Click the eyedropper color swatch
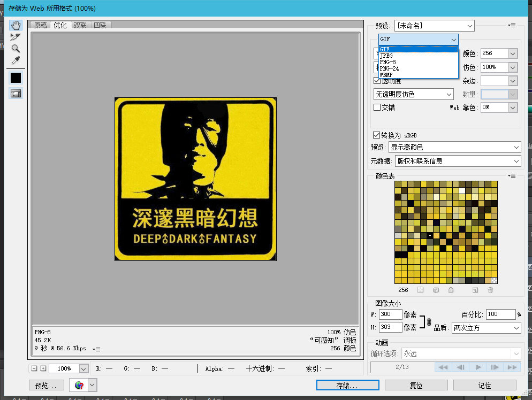The image size is (532, 400). click(15, 78)
